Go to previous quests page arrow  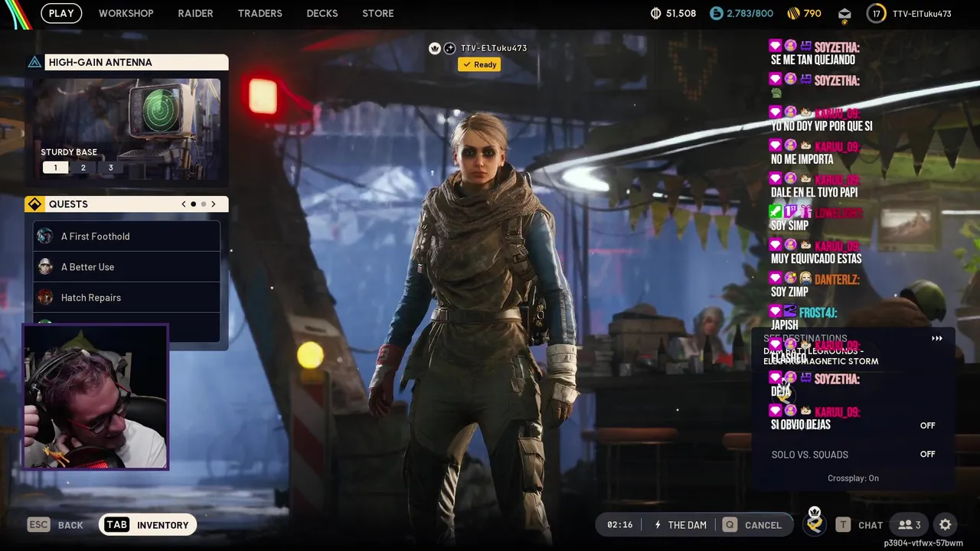click(x=184, y=204)
